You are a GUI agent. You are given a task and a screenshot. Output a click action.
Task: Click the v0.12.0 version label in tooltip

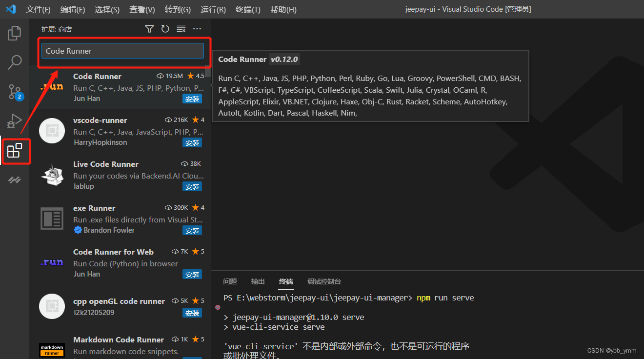point(284,60)
